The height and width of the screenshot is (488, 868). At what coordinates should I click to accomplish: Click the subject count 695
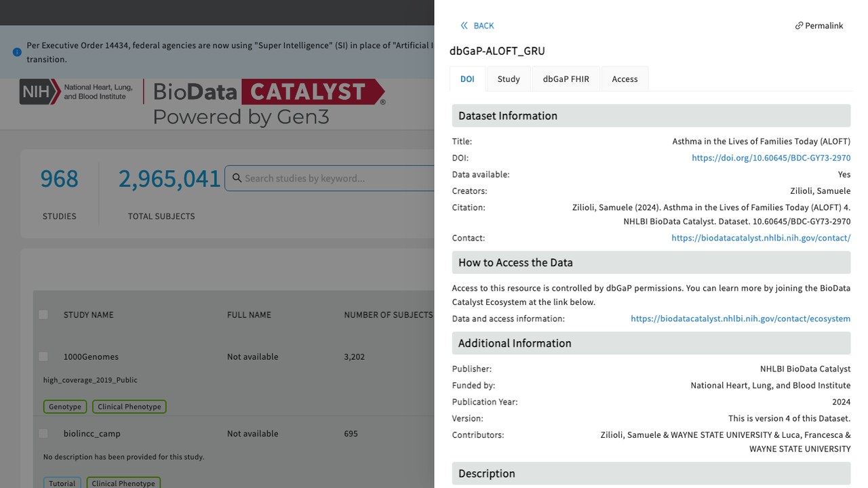point(351,433)
